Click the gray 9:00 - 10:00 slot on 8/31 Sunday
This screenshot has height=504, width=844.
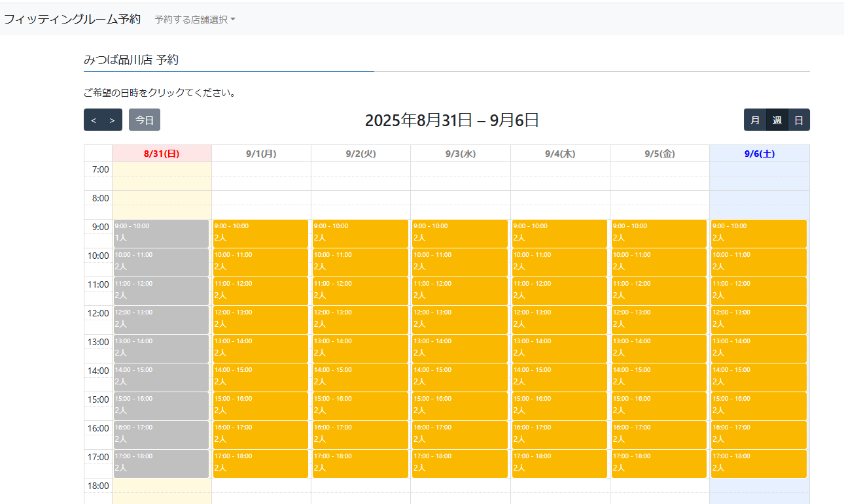(161, 233)
